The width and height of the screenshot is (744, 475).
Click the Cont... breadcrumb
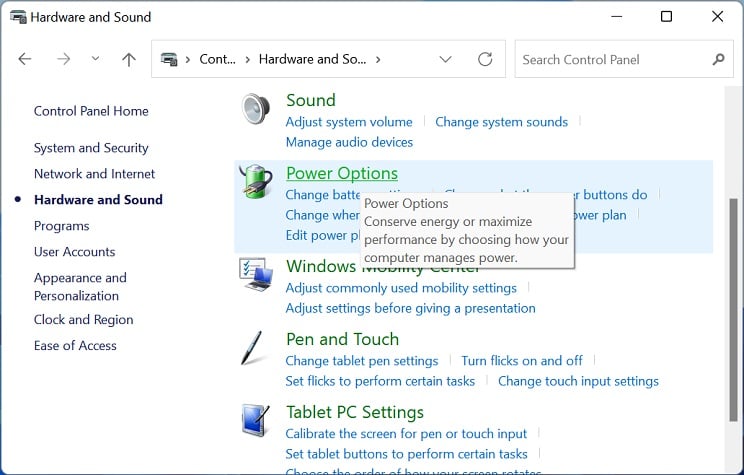217,59
